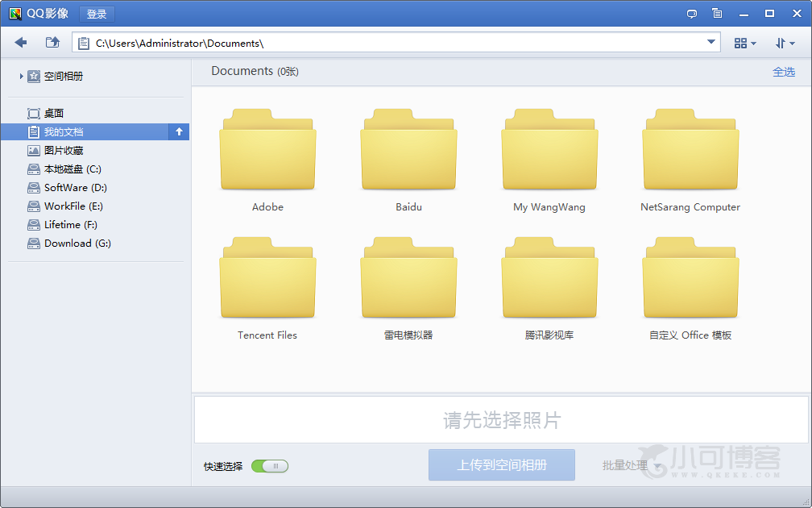
Task: Click the QQ影像 app logo icon
Action: coord(15,14)
